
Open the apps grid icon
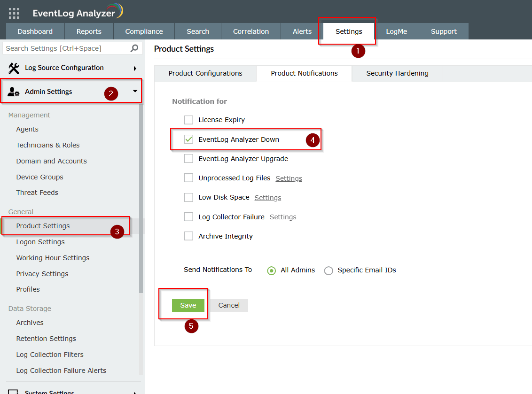coord(14,13)
